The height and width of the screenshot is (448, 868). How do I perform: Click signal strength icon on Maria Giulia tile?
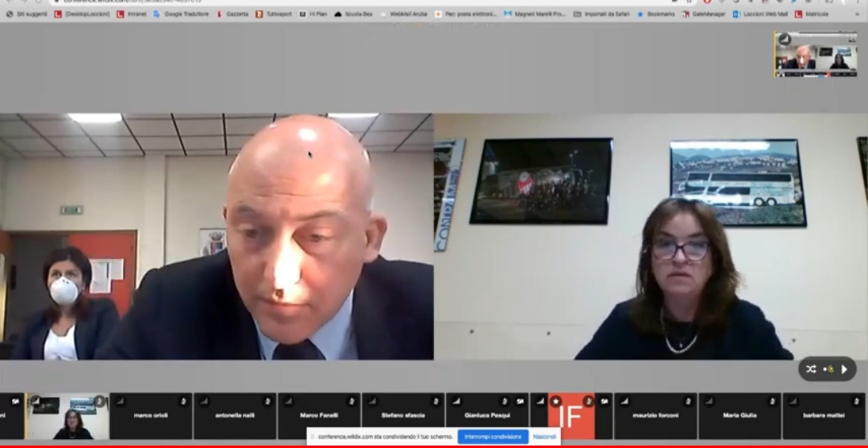pyautogui.click(x=709, y=401)
